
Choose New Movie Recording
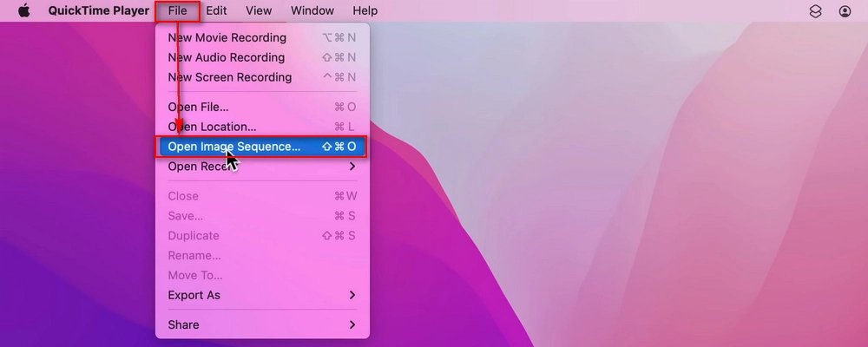(262, 37)
